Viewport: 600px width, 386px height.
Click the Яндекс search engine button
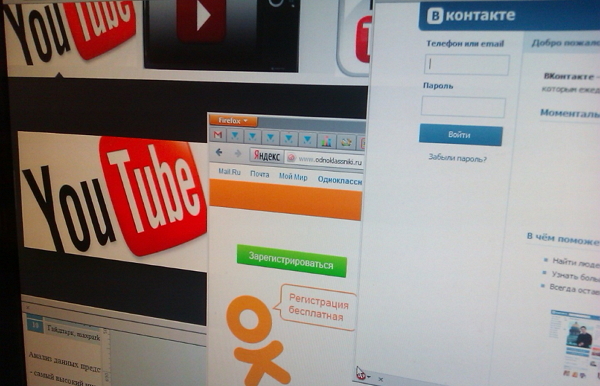tap(267, 156)
